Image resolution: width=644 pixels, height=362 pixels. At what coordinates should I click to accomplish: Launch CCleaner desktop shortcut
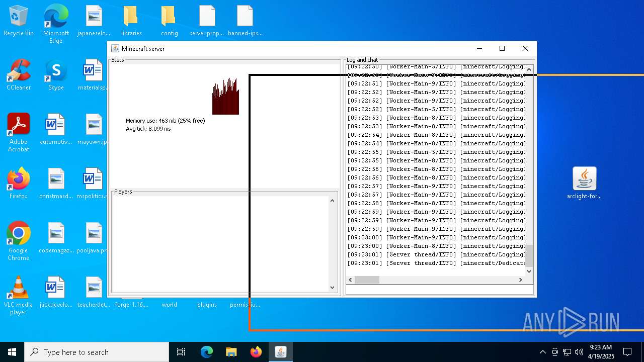click(19, 75)
